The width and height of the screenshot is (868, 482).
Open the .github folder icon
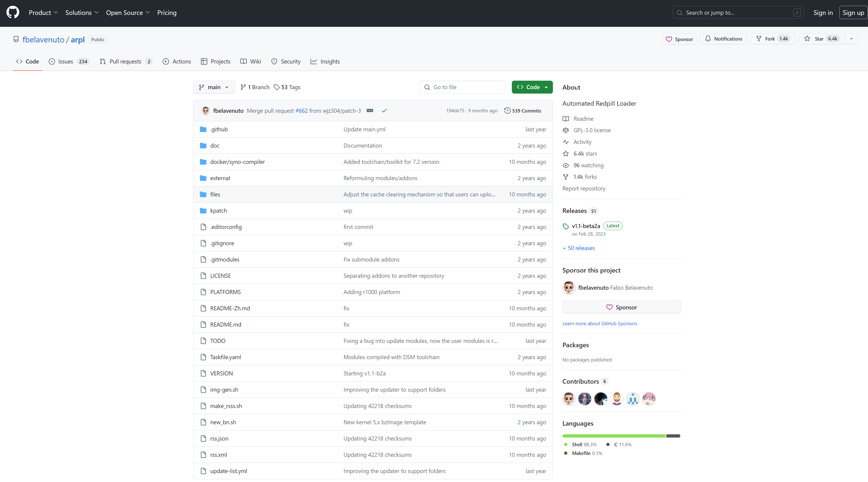coord(203,129)
